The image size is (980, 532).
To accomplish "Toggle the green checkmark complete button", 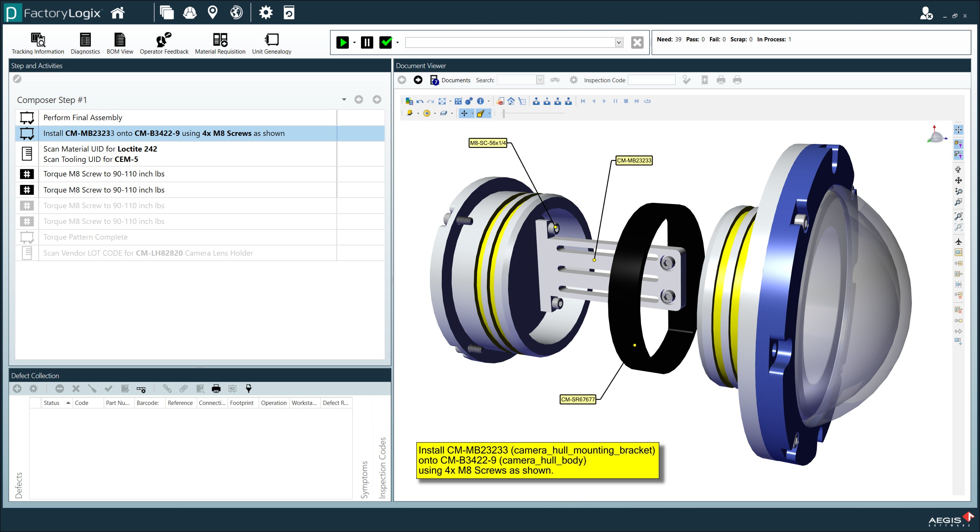I will [x=386, y=42].
